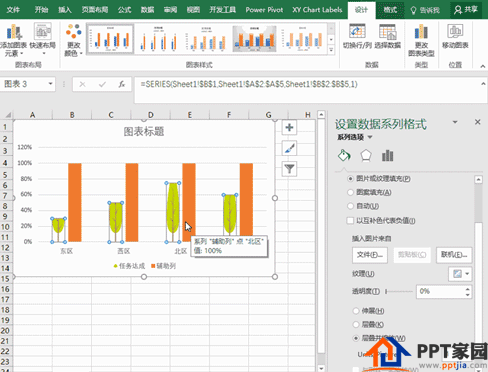Select the Stack (层叠) radio option
Image resolution: width=488 pixels, height=372 pixels.
click(356, 324)
